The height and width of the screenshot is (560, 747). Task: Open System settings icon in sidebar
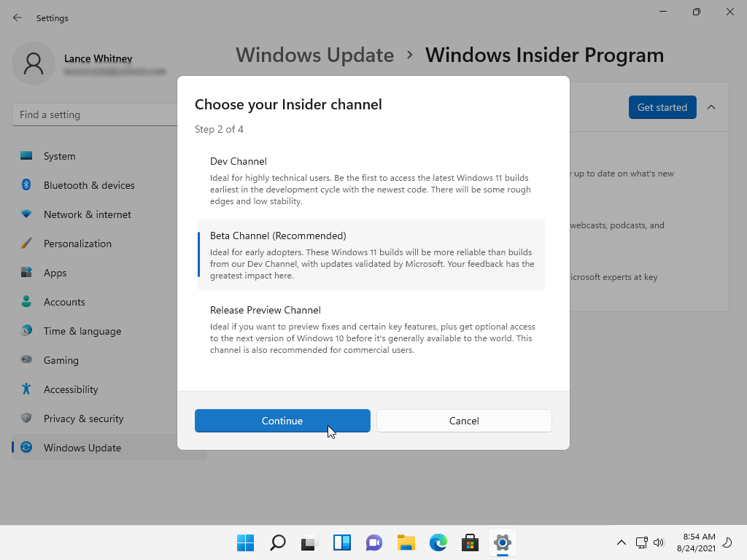pos(26,156)
